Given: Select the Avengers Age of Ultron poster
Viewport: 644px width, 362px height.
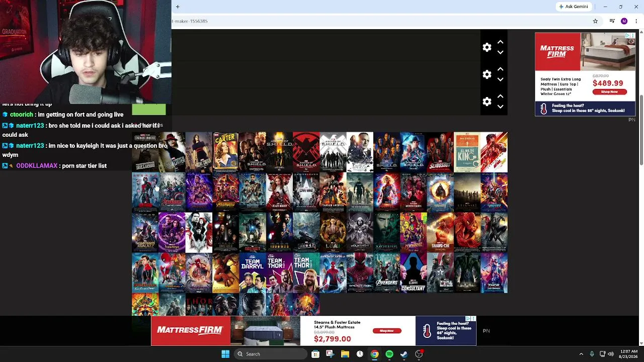Looking at the screenshot, I should pos(172,192).
